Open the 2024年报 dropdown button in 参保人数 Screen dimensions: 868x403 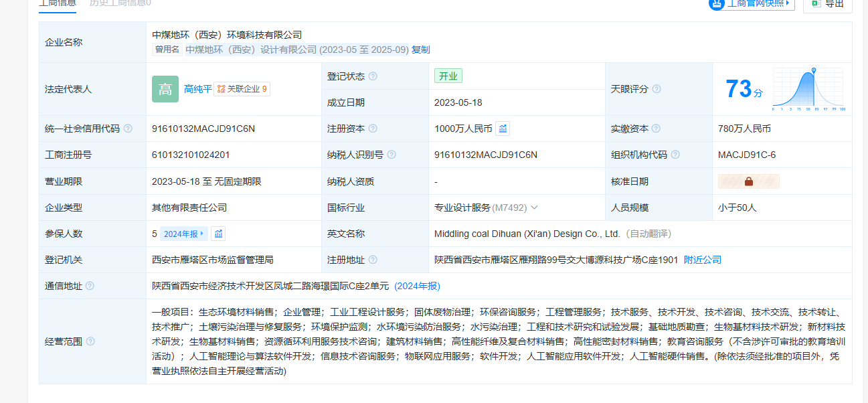click(x=185, y=234)
